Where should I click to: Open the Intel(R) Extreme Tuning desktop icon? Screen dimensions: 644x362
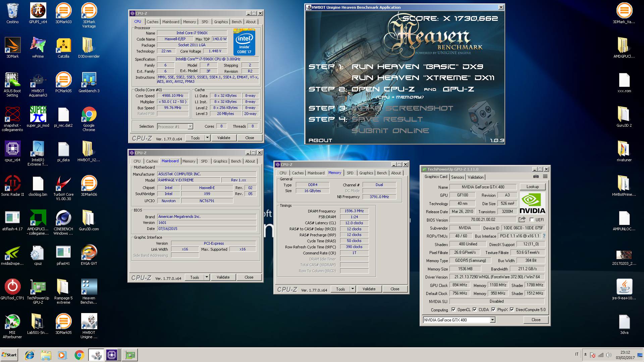(x=38, y=154)
